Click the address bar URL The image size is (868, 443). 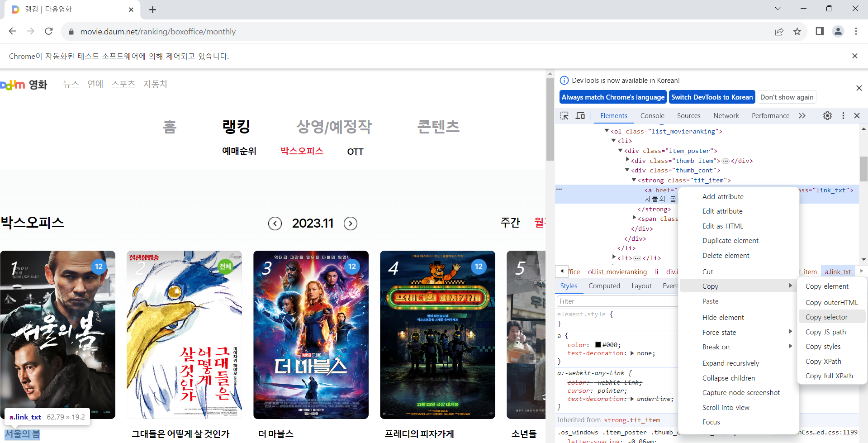pos(158,32)
